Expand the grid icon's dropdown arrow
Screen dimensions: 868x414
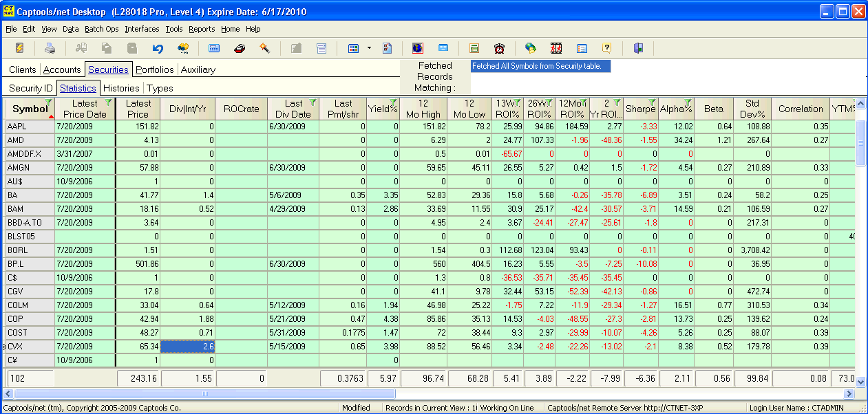[368, 48]
